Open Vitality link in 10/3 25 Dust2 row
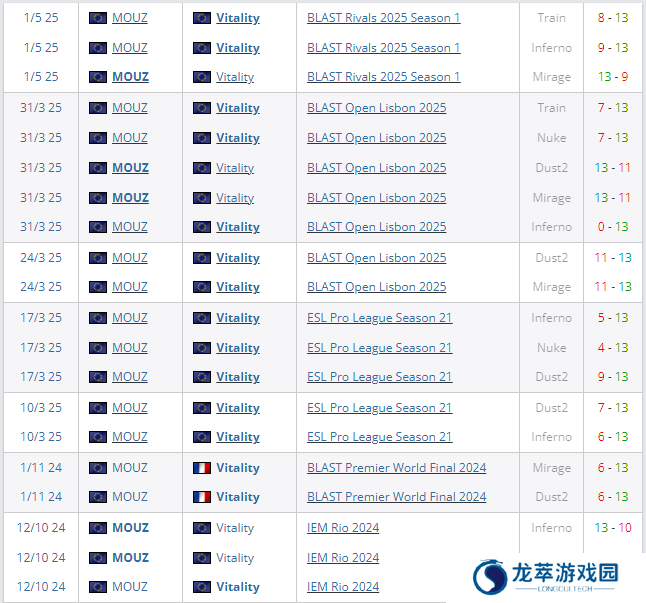Image resolution: width=646 pixels, height=603 pixels. [x=238, y=408]
